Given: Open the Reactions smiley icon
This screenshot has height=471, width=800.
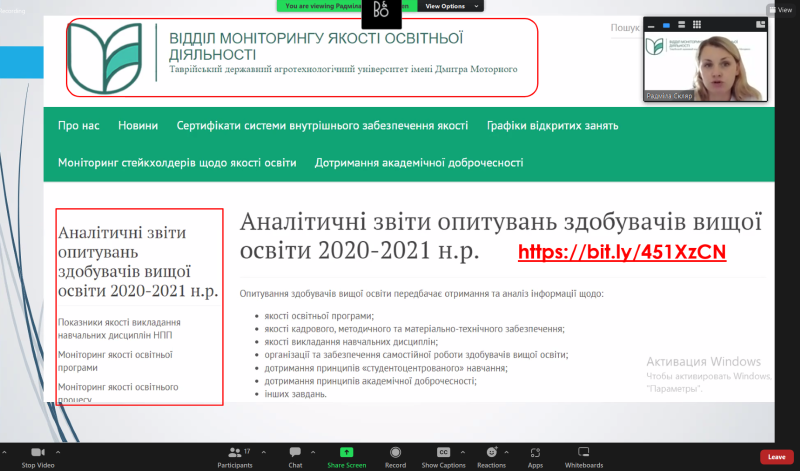Looking at the screenshot, I should [492, 452].
